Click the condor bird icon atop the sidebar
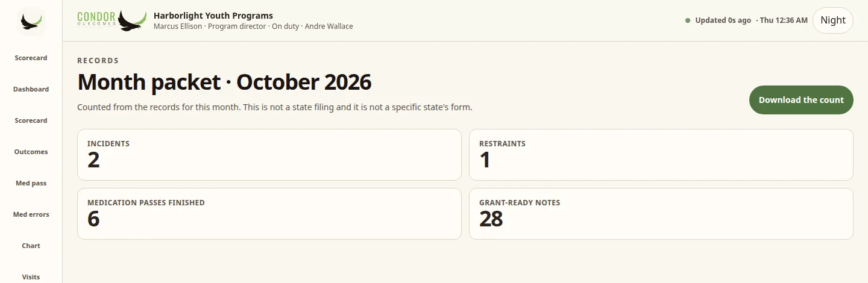Screen dimensions: 868x283 point(31,22)
